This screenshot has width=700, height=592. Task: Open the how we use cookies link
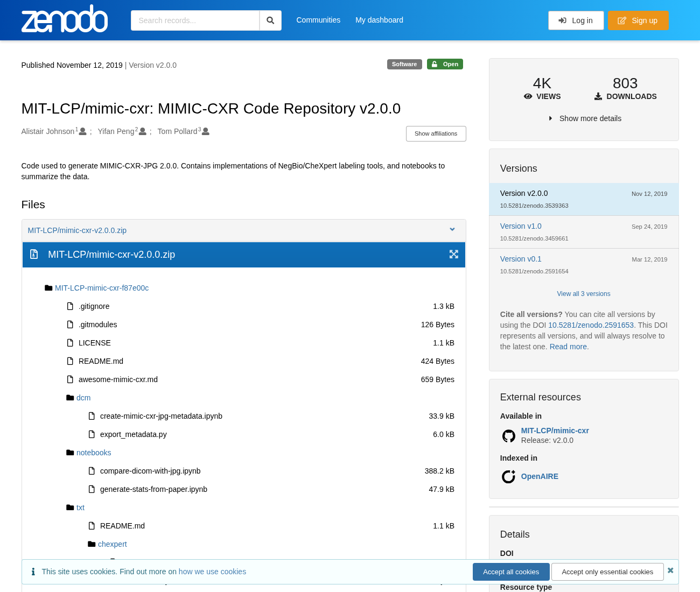click(212, 572)
